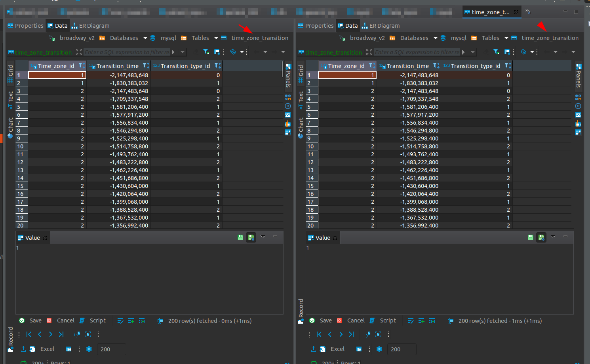Go to first row in left pane
The image size is (590, 364).
click(x=29, y=334)
